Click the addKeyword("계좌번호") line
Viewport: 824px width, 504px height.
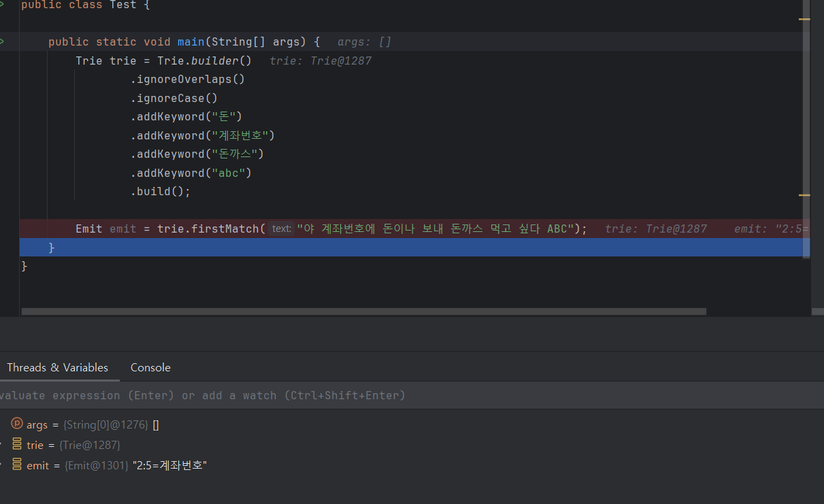click(x=203, y=135)
